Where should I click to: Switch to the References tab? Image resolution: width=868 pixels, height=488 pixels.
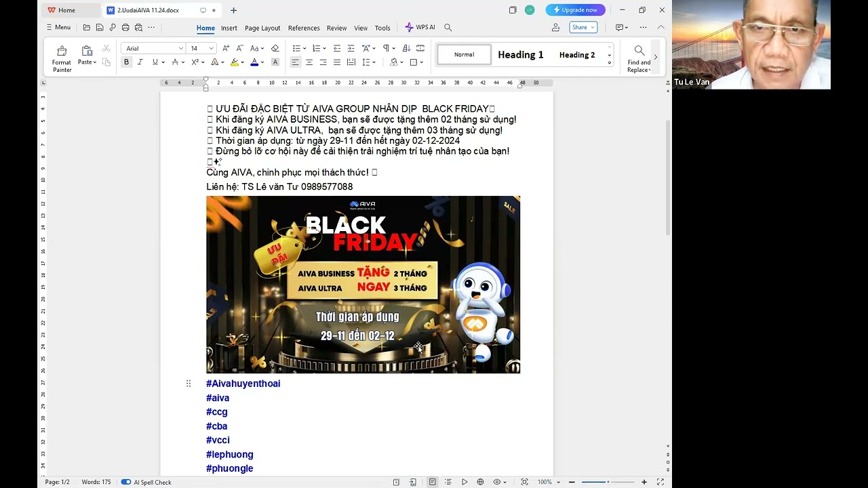click(x=304, y=28)
